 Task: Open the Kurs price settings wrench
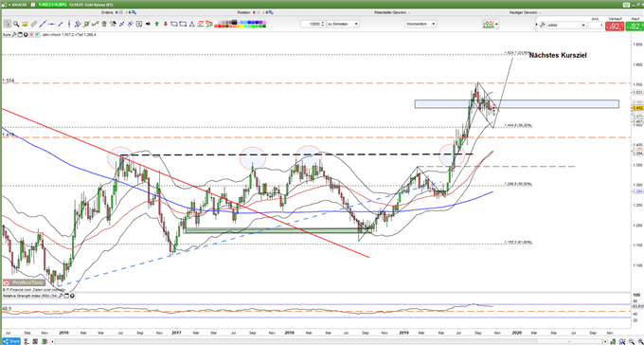pos(14,34)
